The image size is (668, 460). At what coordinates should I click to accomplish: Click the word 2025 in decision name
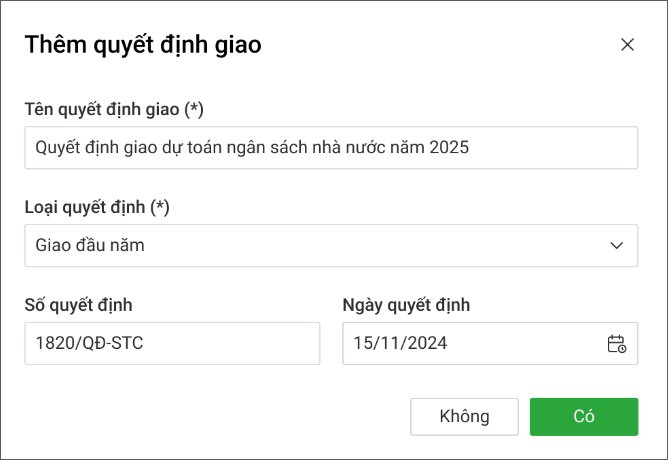[x=449, y=148]
